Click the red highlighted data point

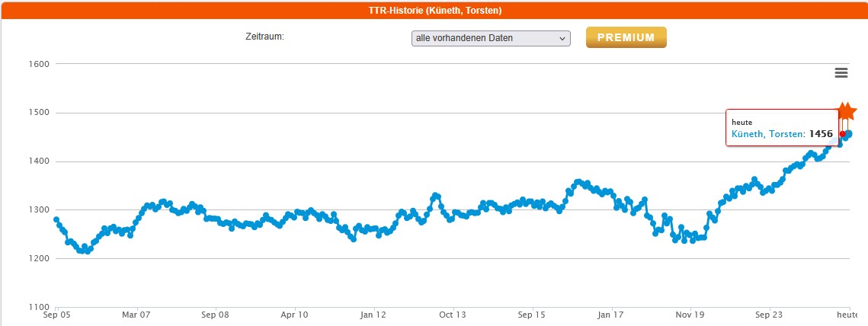842,134
